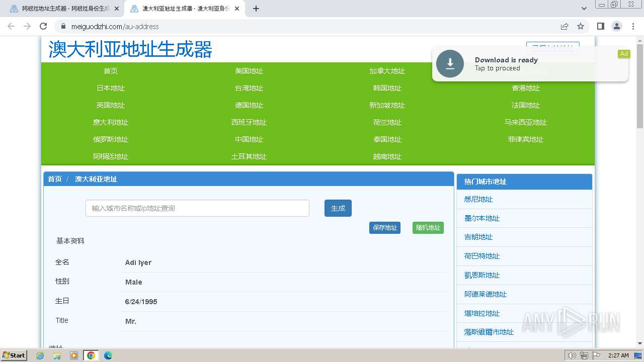Open the tab search dropdown arrow
Viewport: 644px width, 362px height.
point(584,9)
